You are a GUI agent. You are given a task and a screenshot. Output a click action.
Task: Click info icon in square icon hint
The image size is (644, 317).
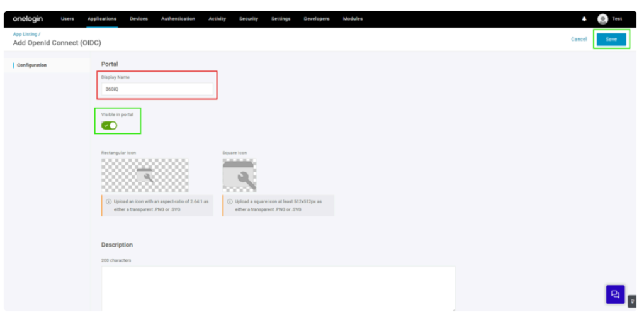[x=229, y=201]
